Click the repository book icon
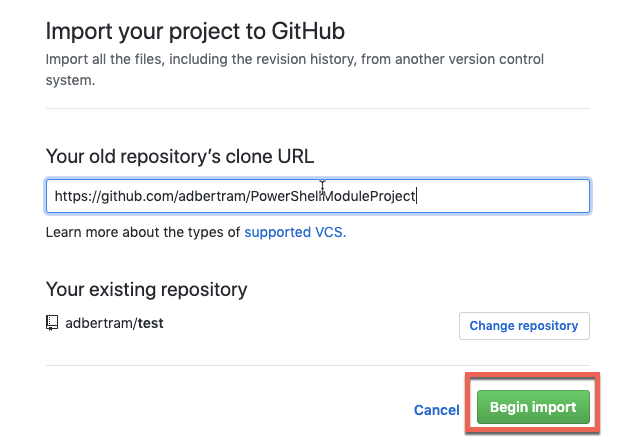Viewport: 622px width, 441px height. point(52,323)
